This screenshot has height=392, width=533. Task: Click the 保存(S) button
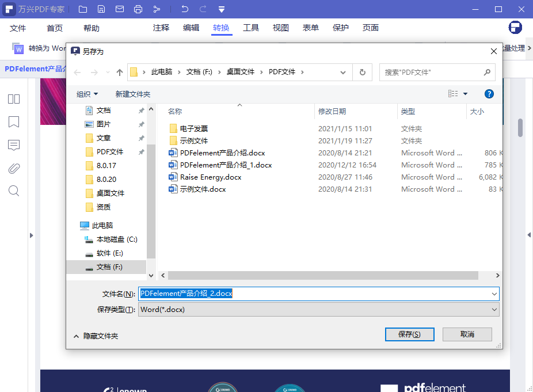(409, 334)
